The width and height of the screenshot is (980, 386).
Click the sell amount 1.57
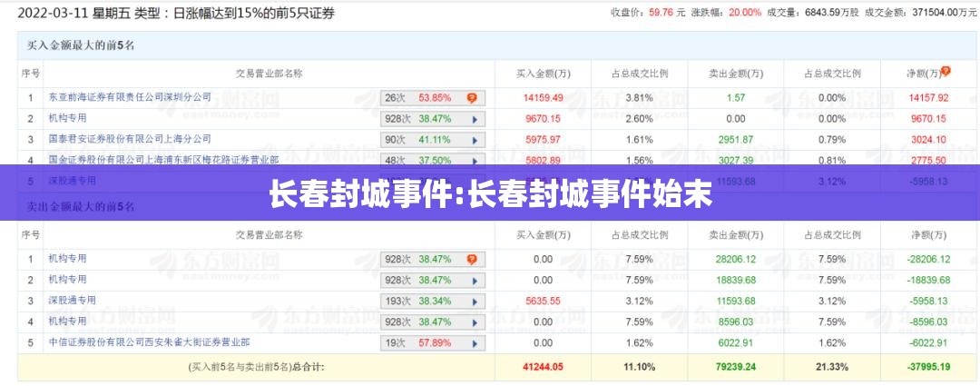tap(736, 97)
